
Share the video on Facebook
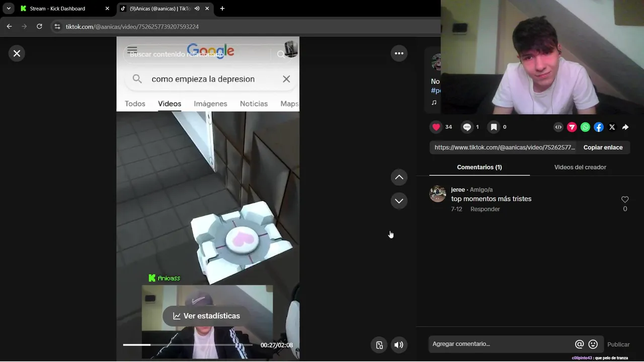pos(599,127)
